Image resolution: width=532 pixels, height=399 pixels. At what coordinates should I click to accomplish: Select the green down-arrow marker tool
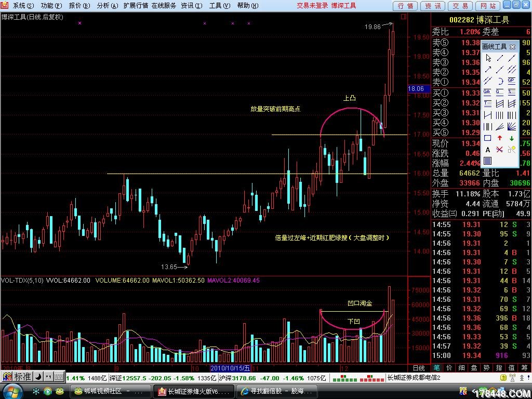512,138
